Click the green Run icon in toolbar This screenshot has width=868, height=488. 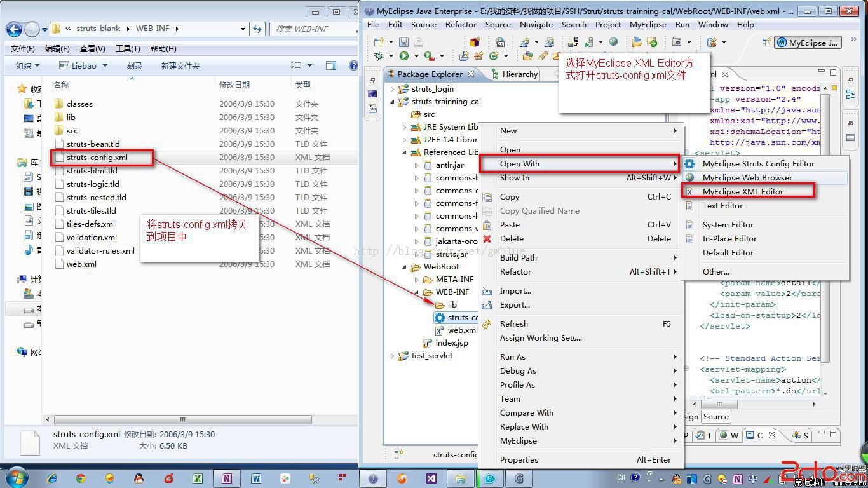click(403, 56)
